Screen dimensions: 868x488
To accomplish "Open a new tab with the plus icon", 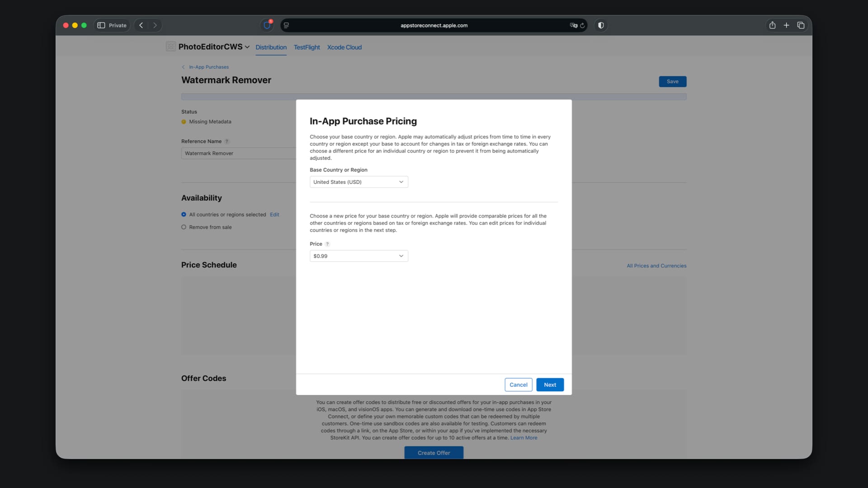I will [786, 25].
